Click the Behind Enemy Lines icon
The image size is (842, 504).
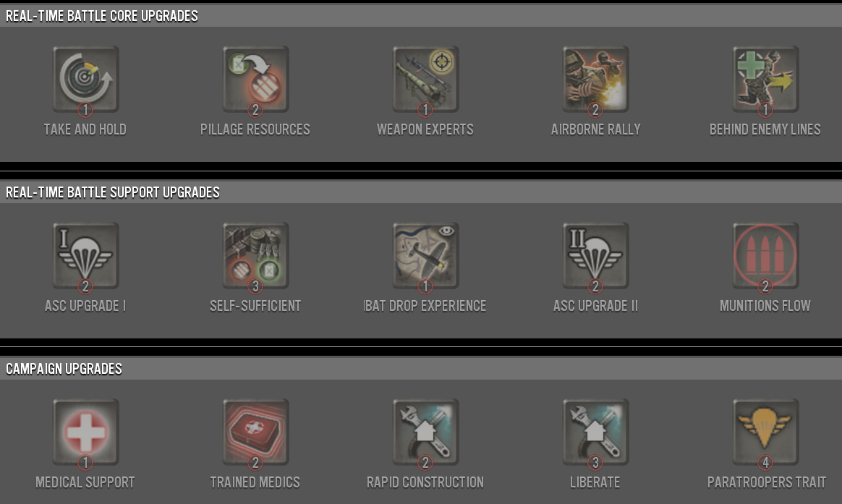[x=766, y=79]
